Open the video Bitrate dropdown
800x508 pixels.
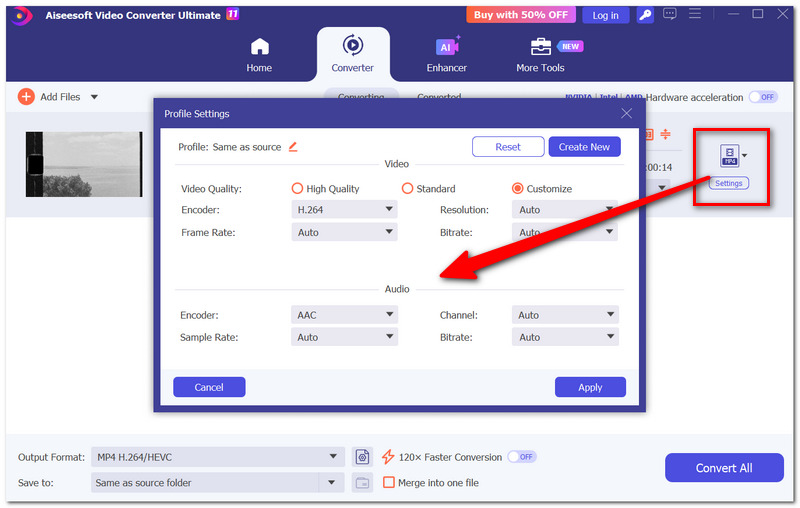tap(565, 232)
